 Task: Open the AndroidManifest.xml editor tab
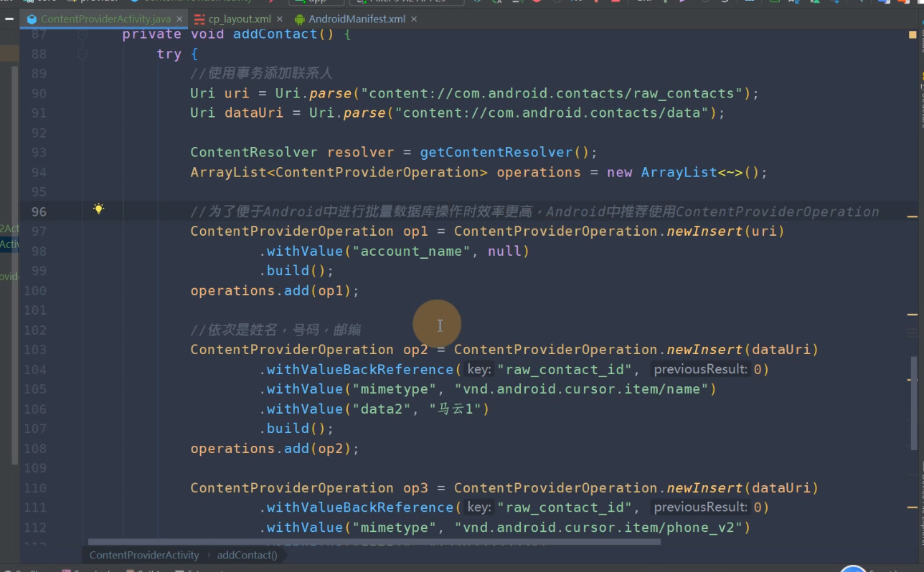coord(357,19)
